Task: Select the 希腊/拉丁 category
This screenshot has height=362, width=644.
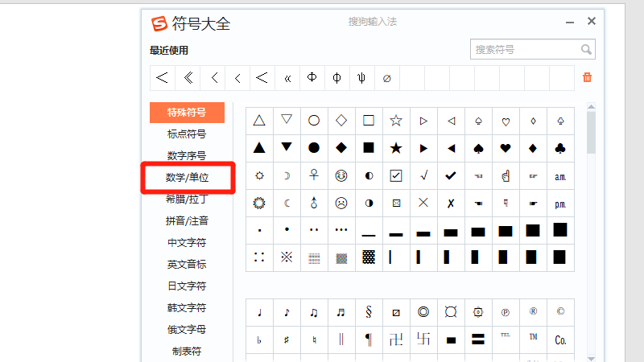Action: pyautogui.click(x=187, y=199)
